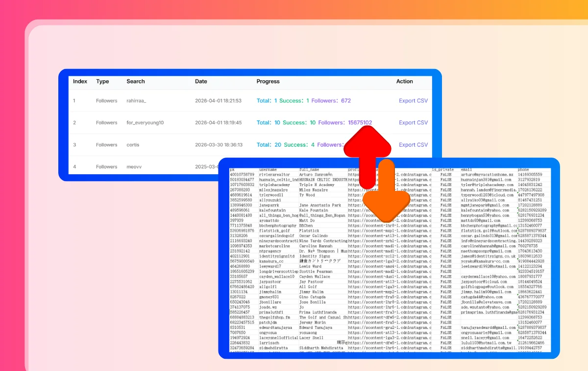Screen dimensions: 588x371
Task: Export CSV for the for_everyoung10 search
Action: 413,123
